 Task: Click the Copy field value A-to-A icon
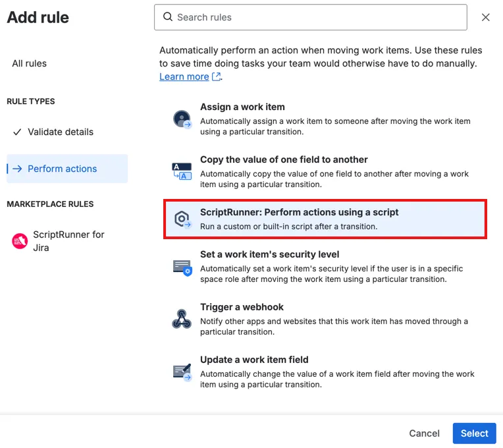coord(182,171)
